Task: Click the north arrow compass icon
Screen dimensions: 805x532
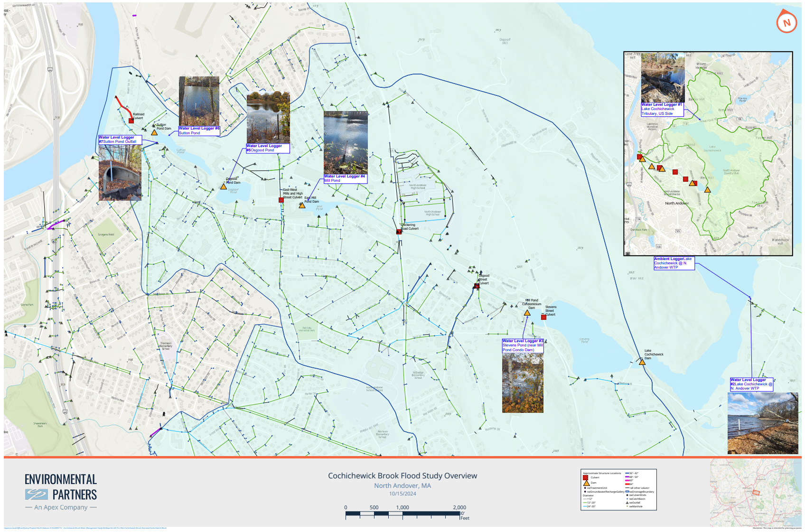Action: (786, 22)
